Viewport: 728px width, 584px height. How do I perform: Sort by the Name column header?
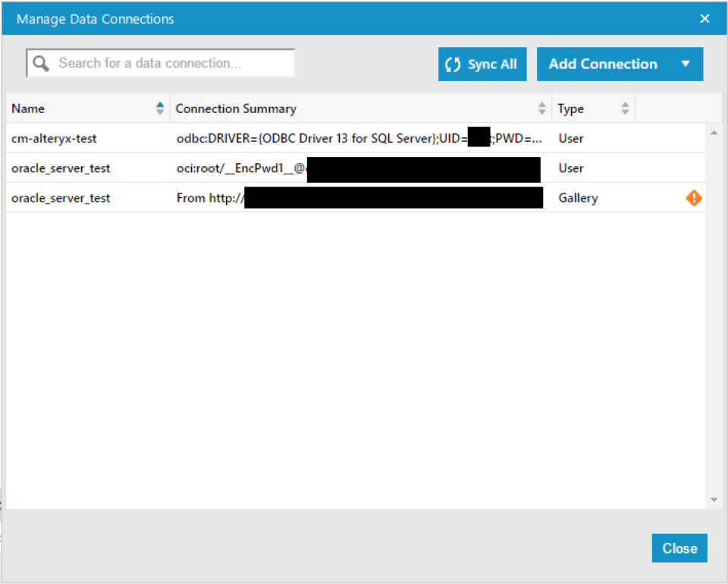(29, 108)
